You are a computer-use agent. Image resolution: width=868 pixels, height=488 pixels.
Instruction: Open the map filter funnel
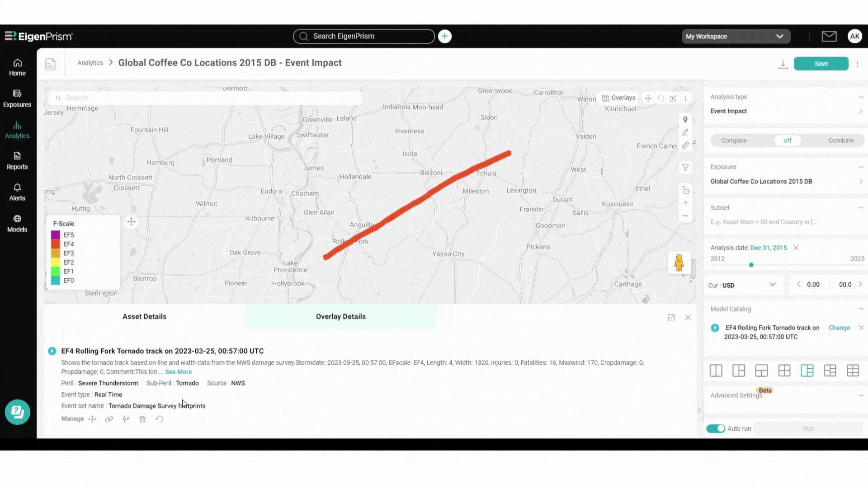point(685,168)
